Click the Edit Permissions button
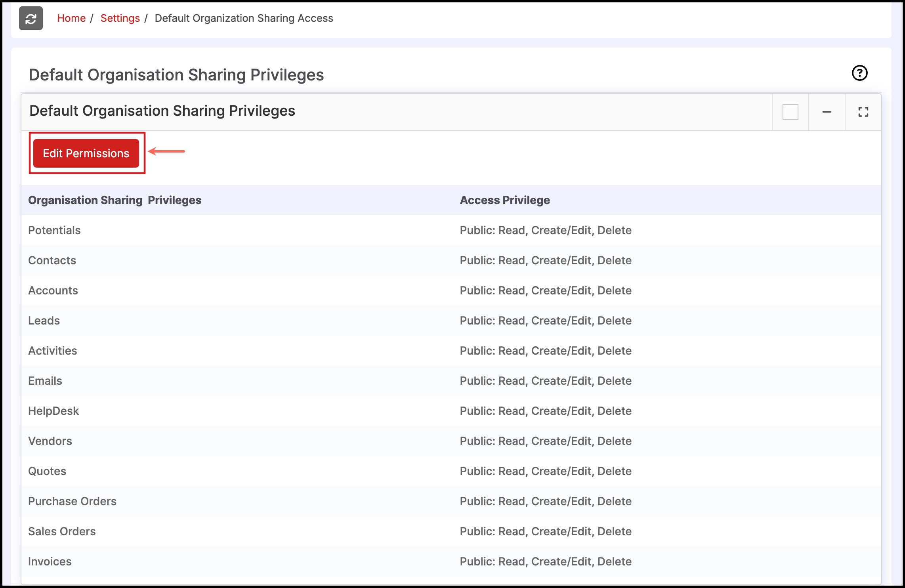The width and height of the screenshot is (905, 588). click(86, 153)
